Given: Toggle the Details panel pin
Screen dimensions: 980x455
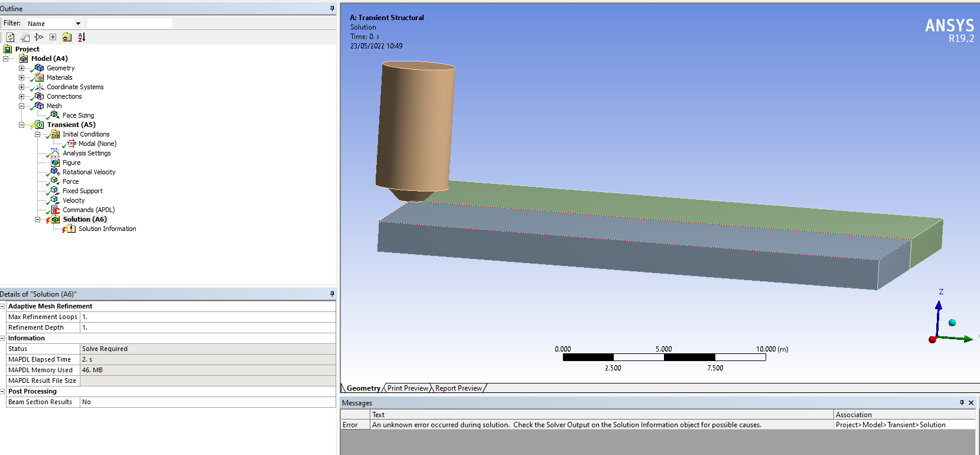Looking at the screenshot, I should coord(332,294).
